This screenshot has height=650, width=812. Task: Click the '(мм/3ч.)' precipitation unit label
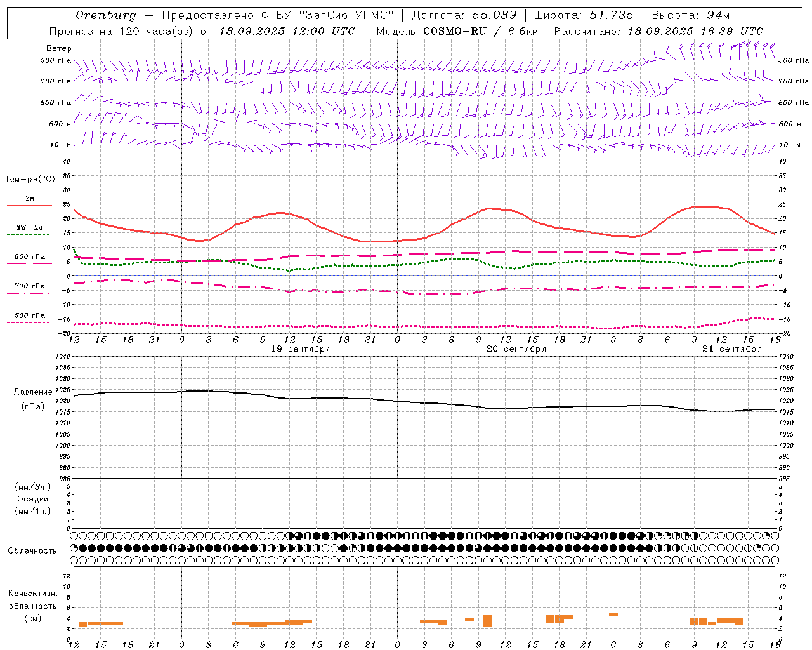point(33,487)
